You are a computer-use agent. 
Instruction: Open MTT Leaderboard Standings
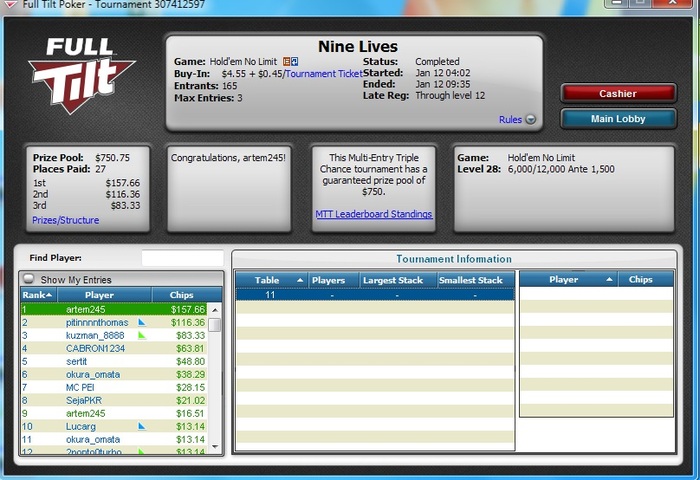(374, 214)
